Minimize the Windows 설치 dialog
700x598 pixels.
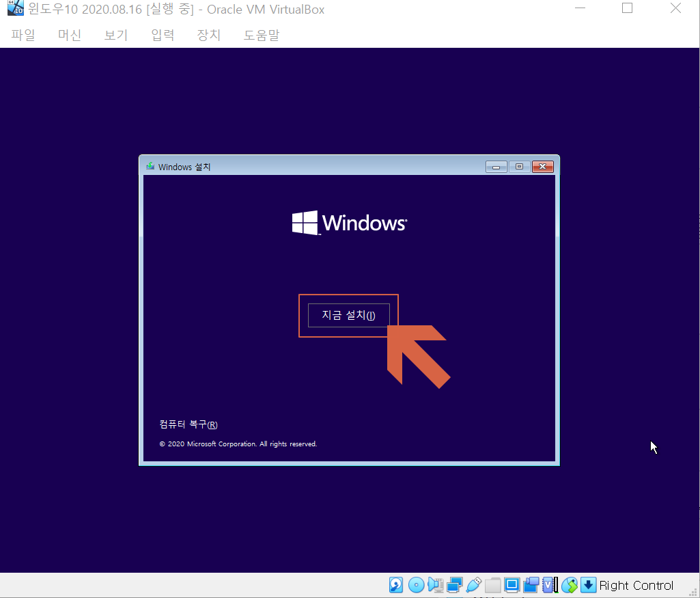click(496, 167)
